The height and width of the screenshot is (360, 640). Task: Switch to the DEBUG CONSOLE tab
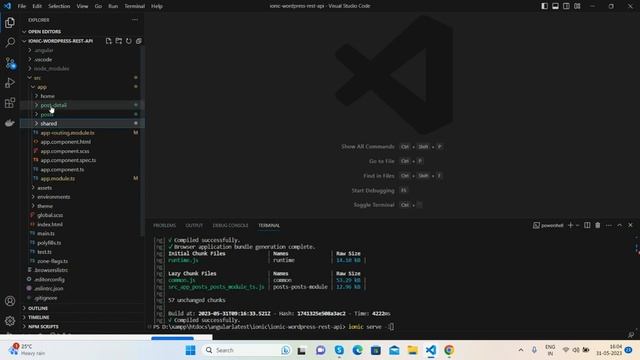click(x=230, y=225)
